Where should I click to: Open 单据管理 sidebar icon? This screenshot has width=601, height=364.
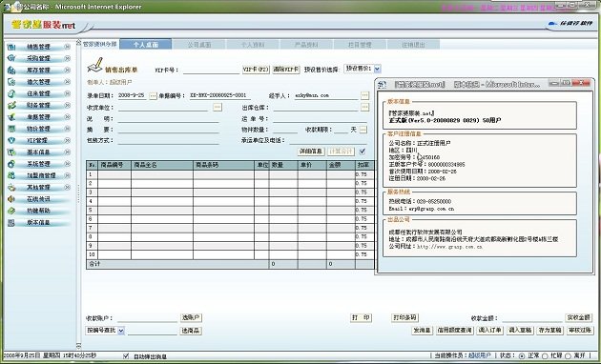[x=11, y=117]
